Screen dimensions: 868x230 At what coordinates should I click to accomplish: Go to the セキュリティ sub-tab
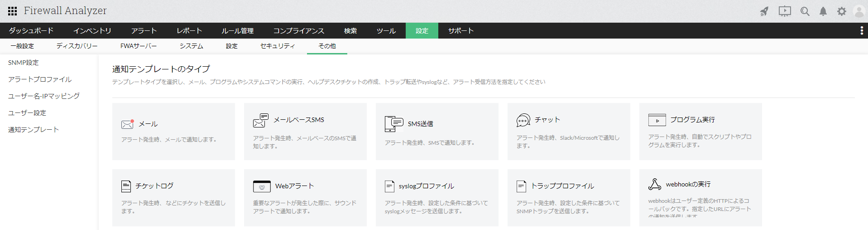(x=278, y=46)
